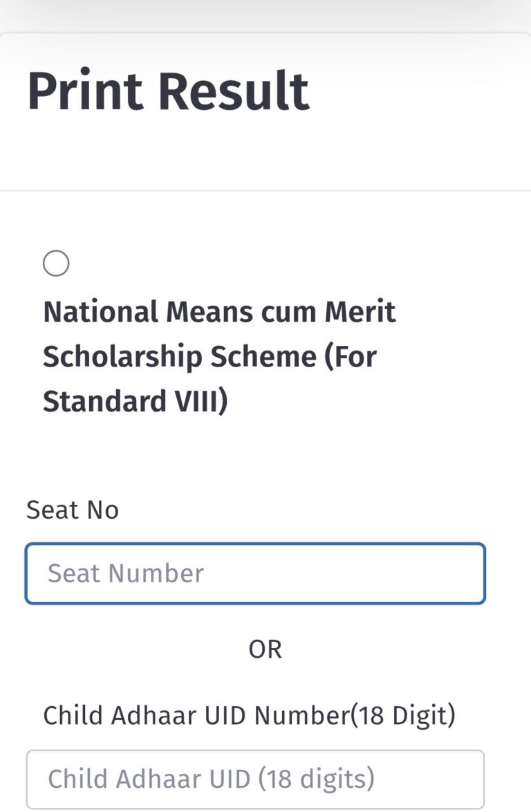Click the Seat No field label
The height and width of the screenshot is (812, 531).
73,510
